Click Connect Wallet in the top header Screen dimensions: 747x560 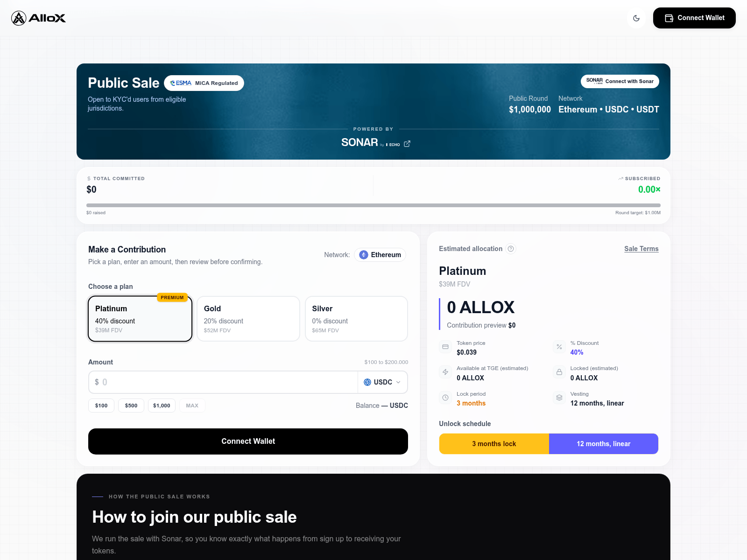(x=694, y=18)
